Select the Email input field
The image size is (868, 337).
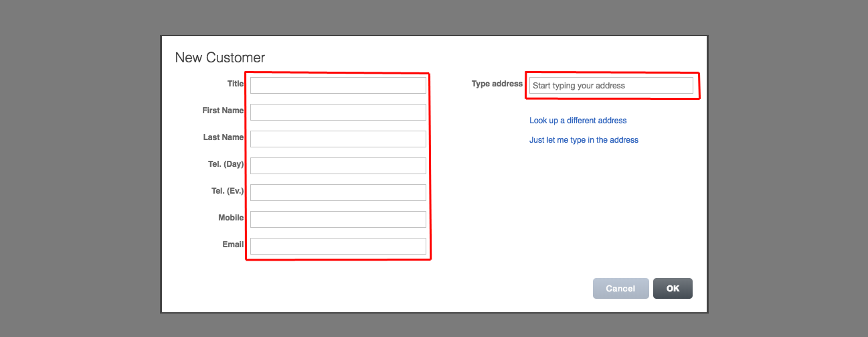(338, 246)
